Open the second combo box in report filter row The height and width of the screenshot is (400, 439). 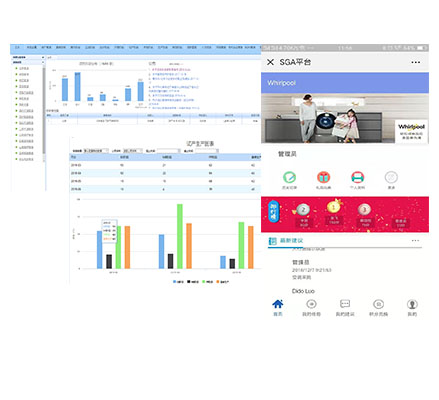click(133, 151)
